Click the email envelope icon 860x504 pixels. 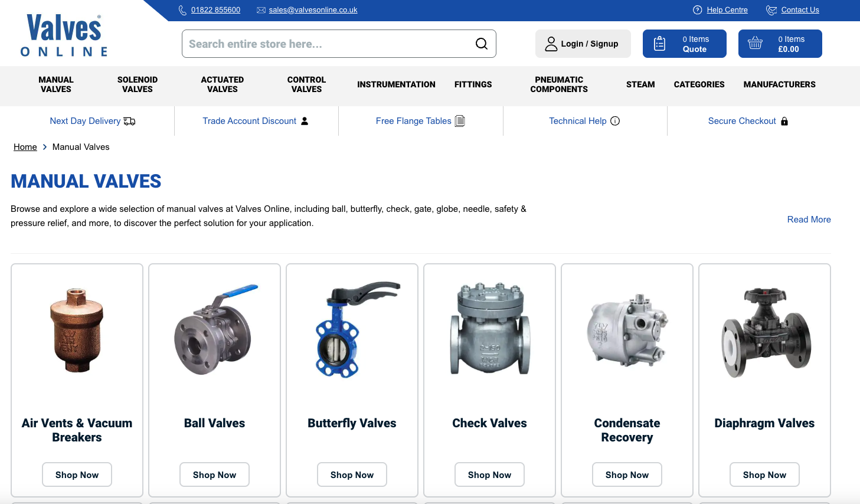[x=261, y=10]
